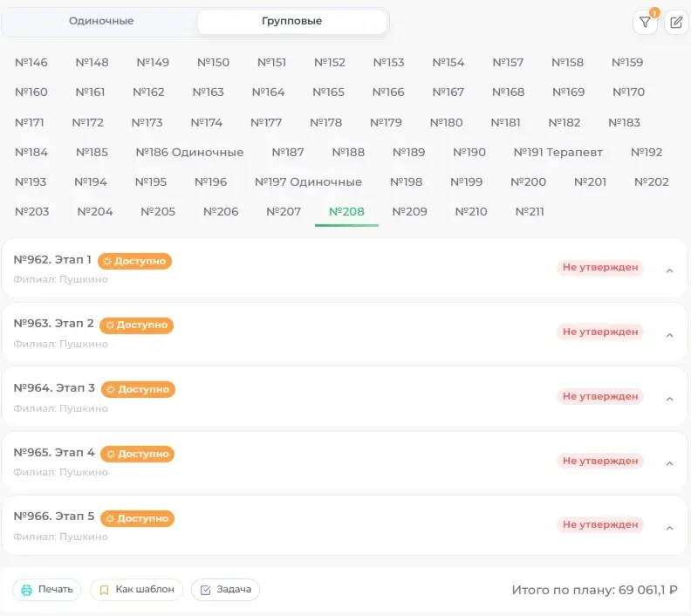Click Доступно badge on Этап 5
Screen dimensions: 691x616
[138, 518]
